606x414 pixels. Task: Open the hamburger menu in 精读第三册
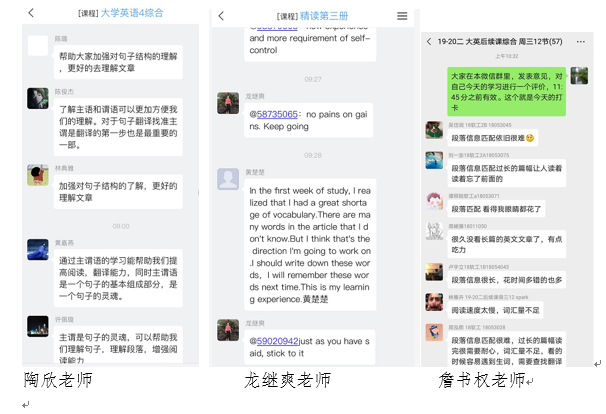pyautogui.click(x=402, y=16)
